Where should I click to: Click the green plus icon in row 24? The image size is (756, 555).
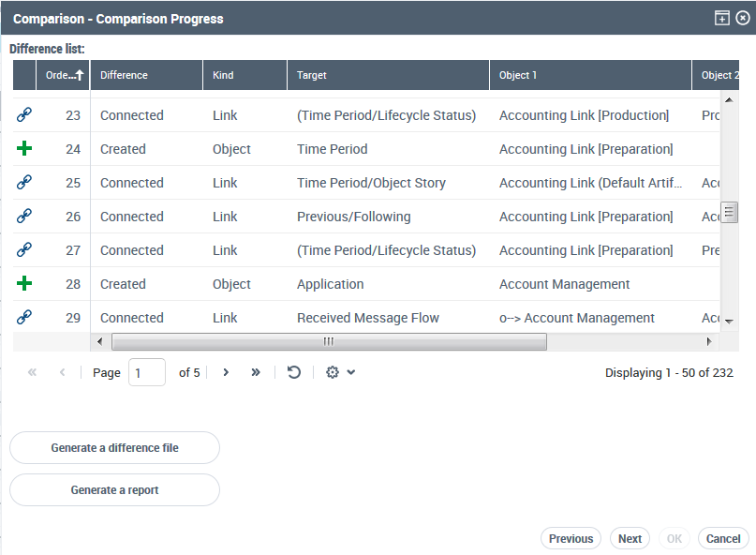point(24,149)
